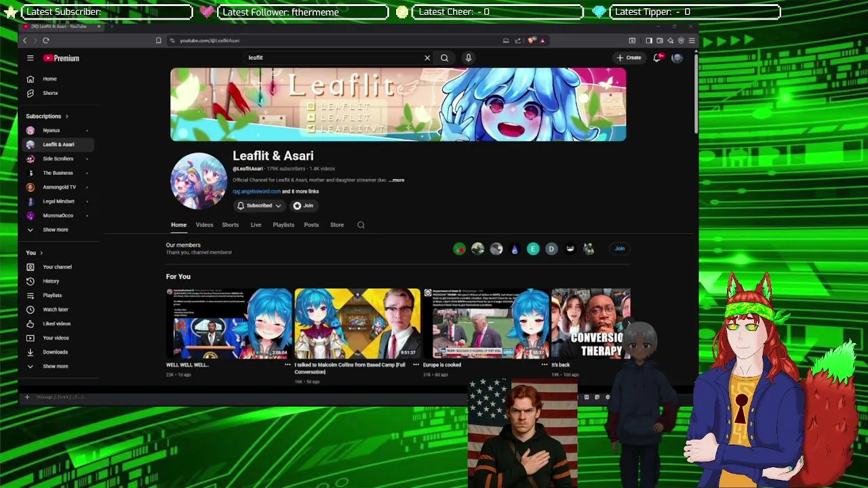Open Playlists under the You section
Screen dimensions: 868x488
[52, 296]
